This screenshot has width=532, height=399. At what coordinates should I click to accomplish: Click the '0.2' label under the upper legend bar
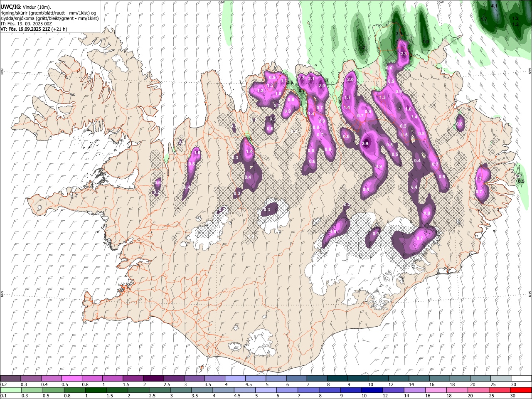[3, 384]
